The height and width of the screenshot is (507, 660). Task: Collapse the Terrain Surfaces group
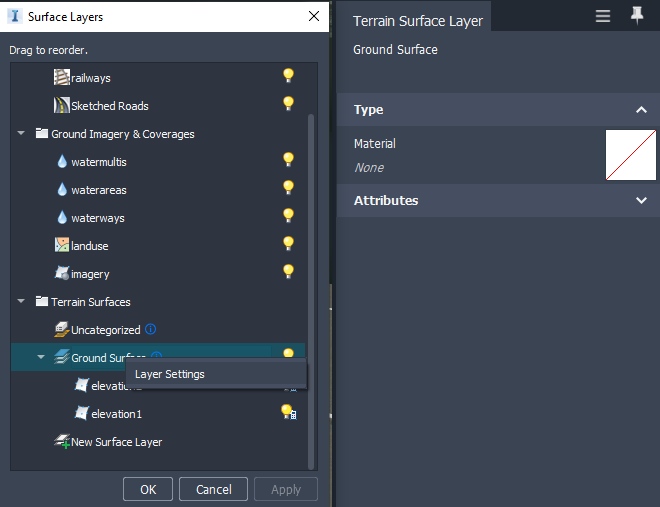tap(21, 302)
